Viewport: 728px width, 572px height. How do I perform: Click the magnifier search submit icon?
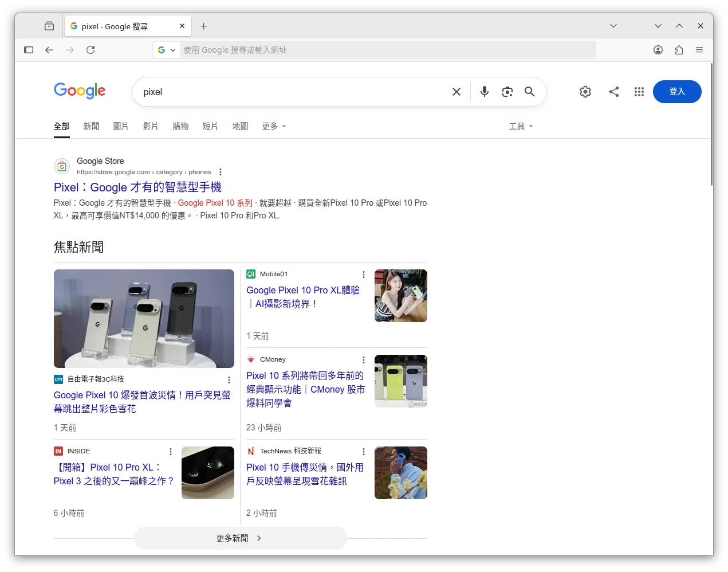(x=530, y=92)
